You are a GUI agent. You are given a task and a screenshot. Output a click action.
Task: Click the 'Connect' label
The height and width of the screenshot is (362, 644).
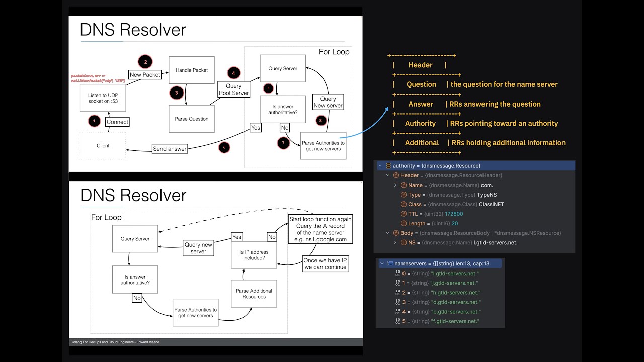(117, 122)
